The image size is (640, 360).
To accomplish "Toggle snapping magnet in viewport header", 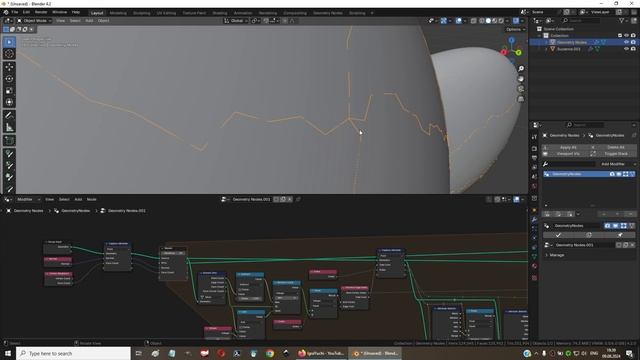I will tap(267, 21).
